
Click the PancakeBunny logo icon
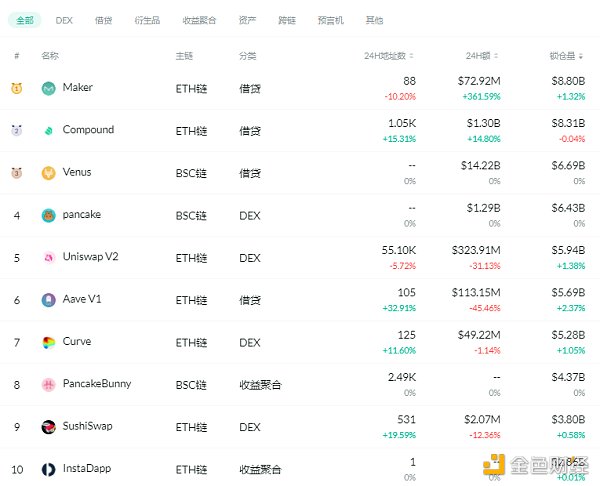pyautogui.click(x=48, y=384)
